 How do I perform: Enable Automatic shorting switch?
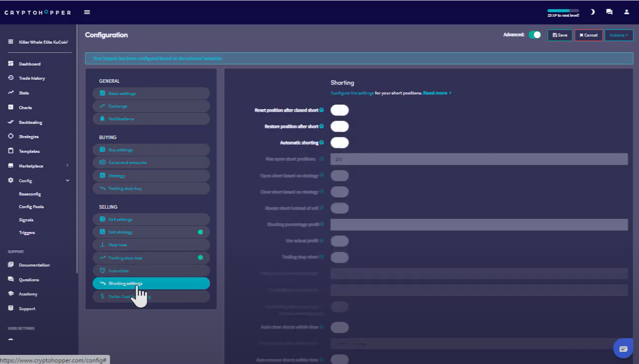click(x=340, y=143)
